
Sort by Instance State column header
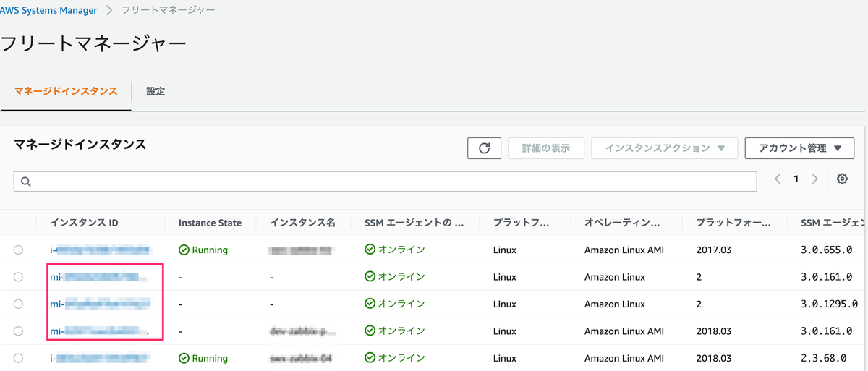[210, 223]
